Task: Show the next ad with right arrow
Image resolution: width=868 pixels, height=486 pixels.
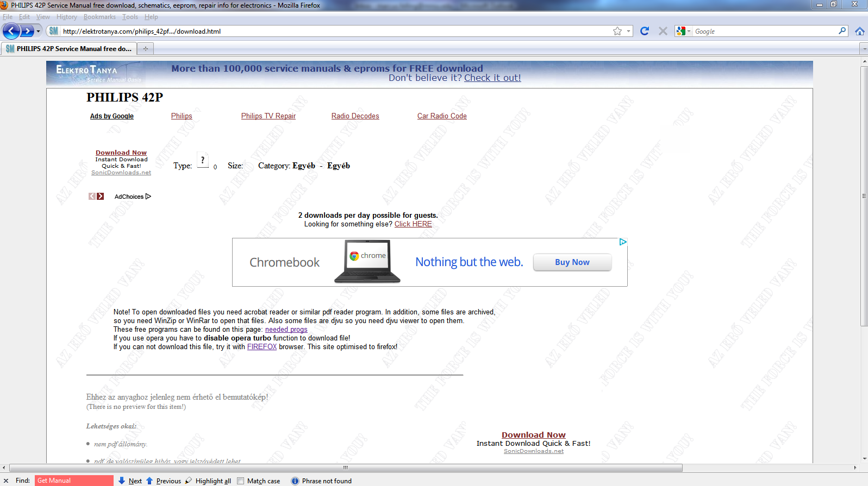Action: (x=101, y=196)
